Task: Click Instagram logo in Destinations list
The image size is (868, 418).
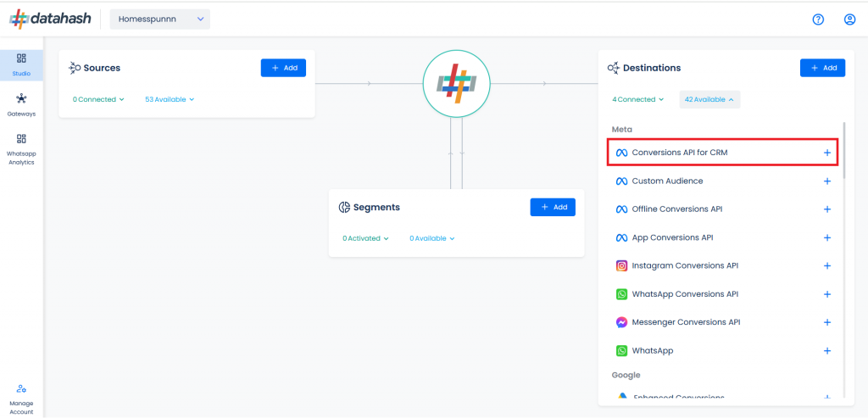Action: (621, 265)
